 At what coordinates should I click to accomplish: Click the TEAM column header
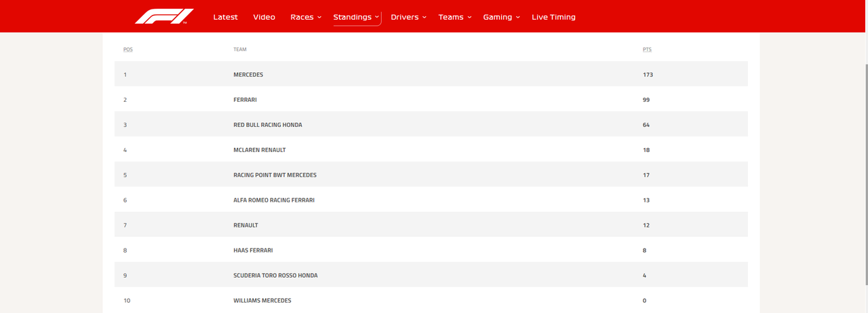[240, 50]
